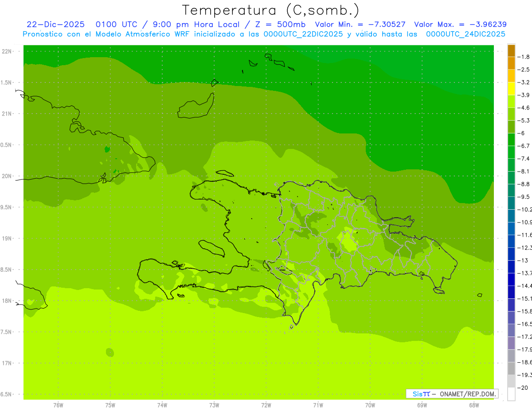
Task: Pick the gray swatch between -18.6 and -19.3
Action: click(x=511, y=368)
